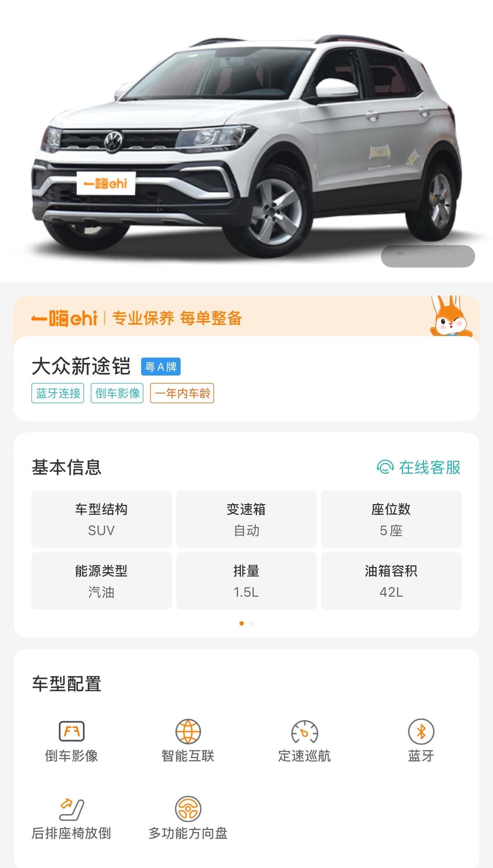
Task: Select the 一年内车龄 tag
Action: [x=182, y=393]
